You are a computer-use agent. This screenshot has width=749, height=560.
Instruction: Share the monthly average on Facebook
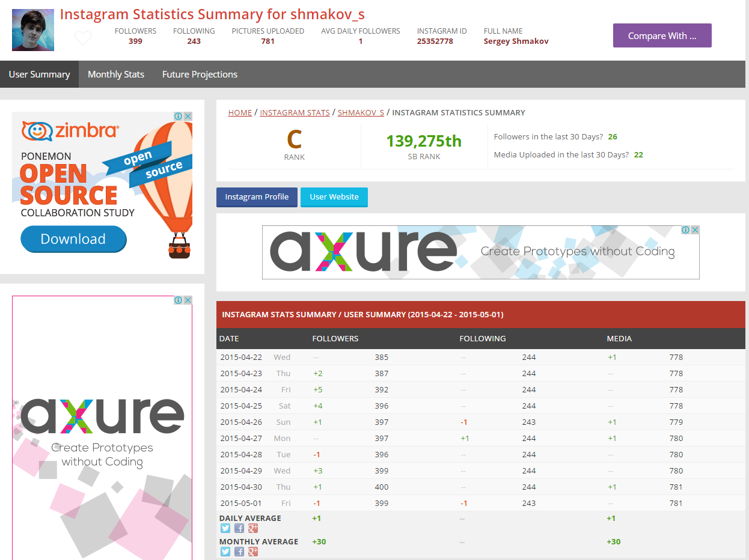point(239,552)
